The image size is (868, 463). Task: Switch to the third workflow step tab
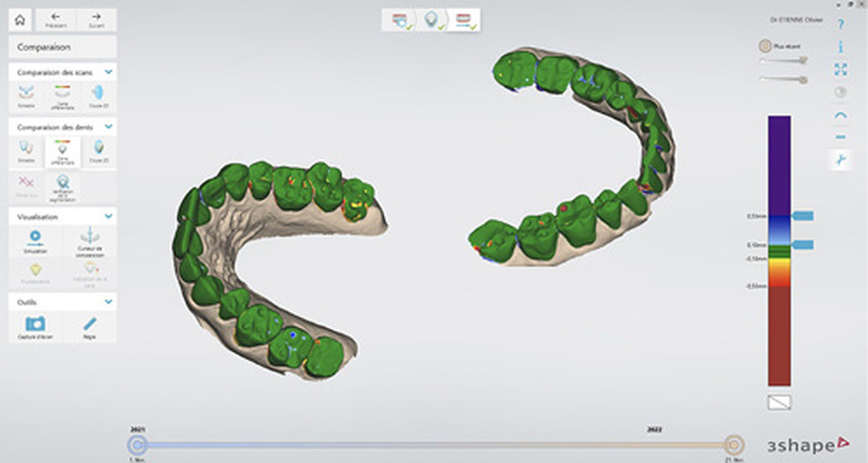[x=464, y=21]
